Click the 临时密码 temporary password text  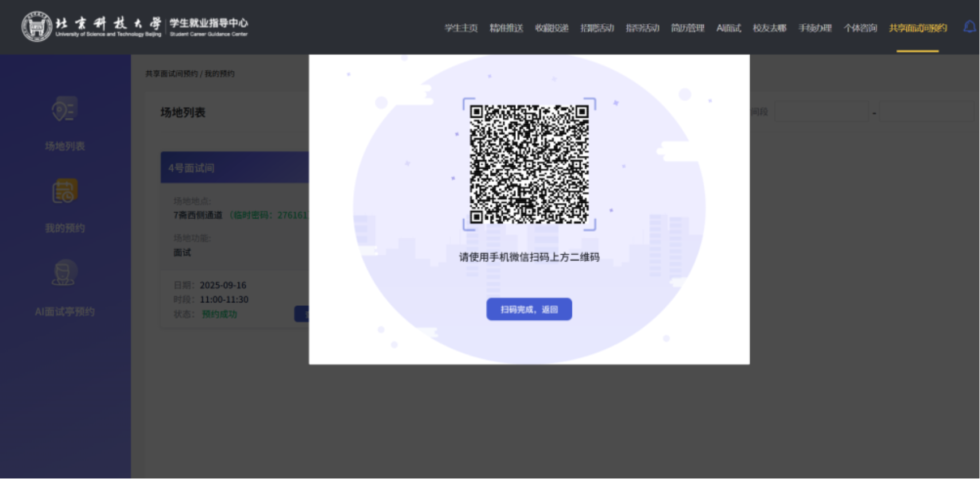[269, 215]
